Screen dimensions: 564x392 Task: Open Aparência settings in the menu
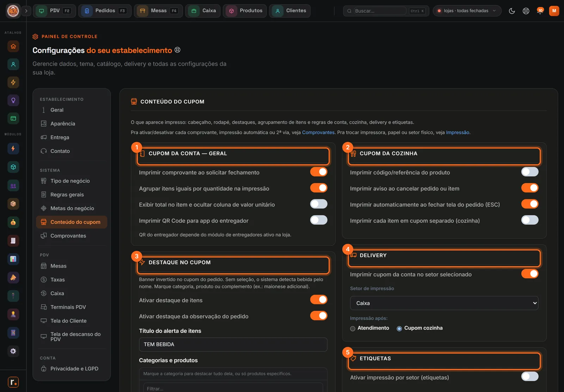[x=72, y=124]
